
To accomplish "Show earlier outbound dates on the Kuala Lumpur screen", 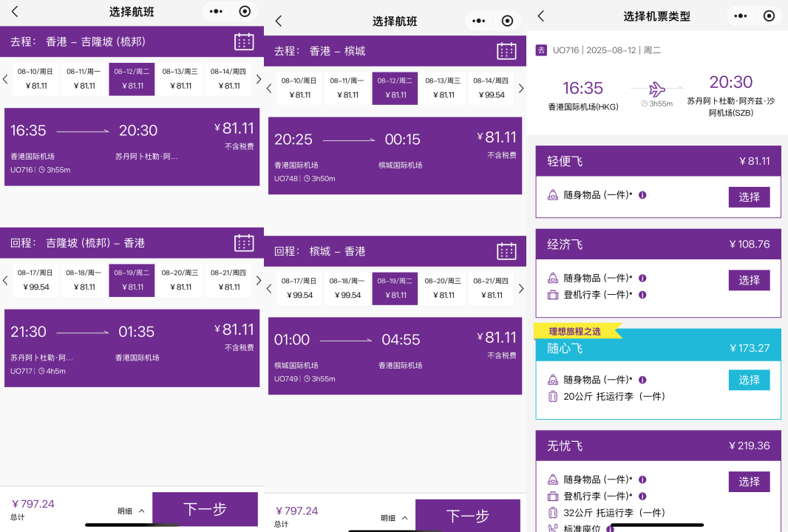I will 5,79.
